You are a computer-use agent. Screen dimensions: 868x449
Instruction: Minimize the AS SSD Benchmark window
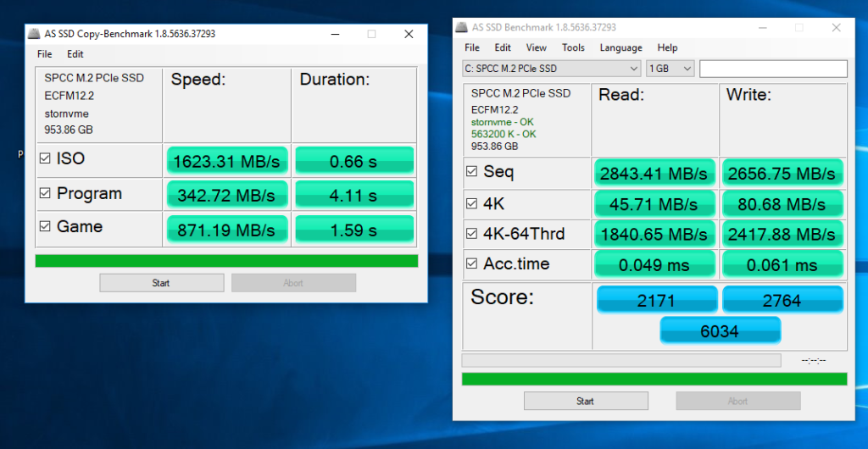click(x=759, y=27)
